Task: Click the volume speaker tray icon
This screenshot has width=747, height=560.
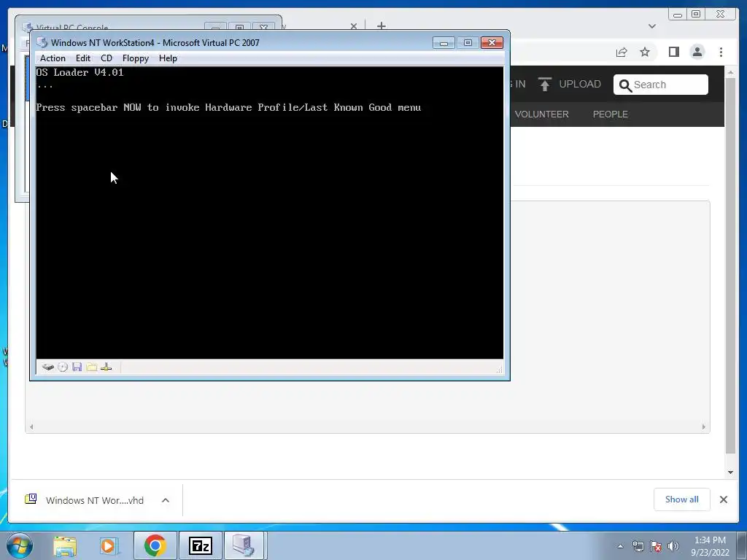Action: [673, 546]
